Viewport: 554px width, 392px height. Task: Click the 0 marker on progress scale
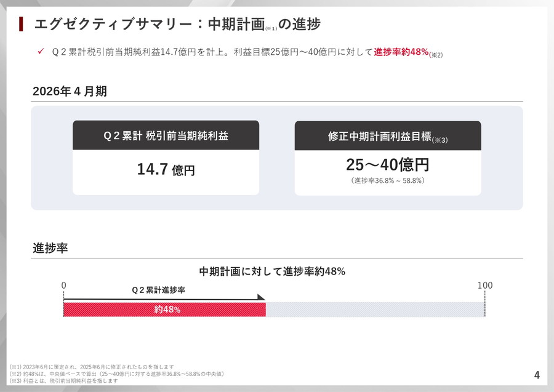63,286
